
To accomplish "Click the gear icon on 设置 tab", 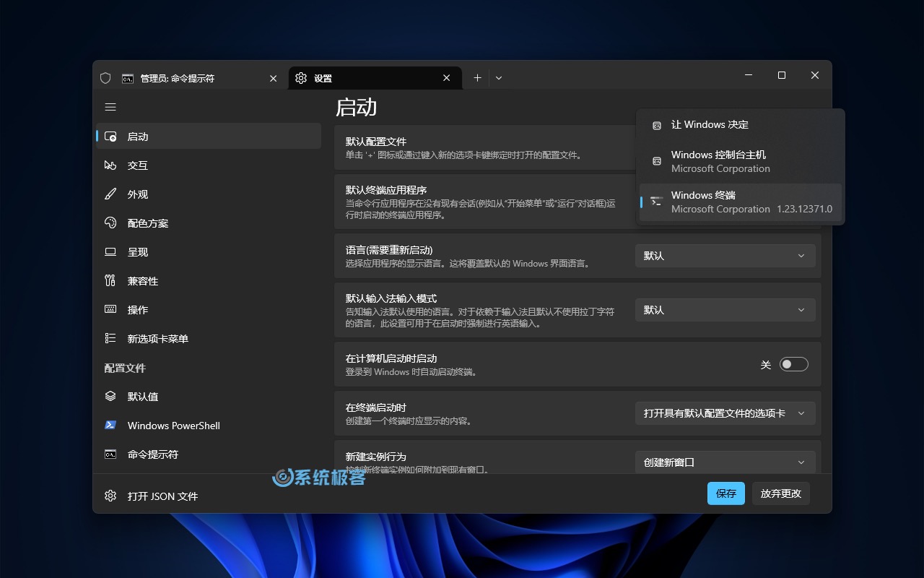I will point(301,78).
